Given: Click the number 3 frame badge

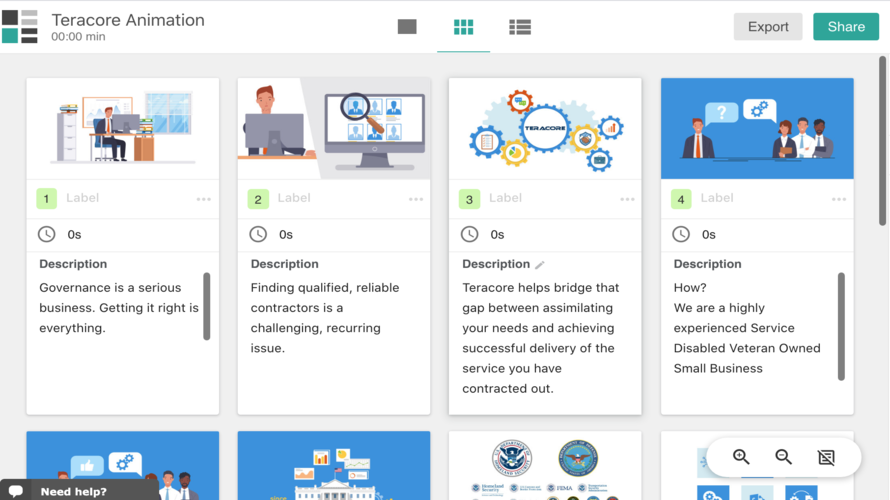Looking at the screenshot, I should pos(469,199).
